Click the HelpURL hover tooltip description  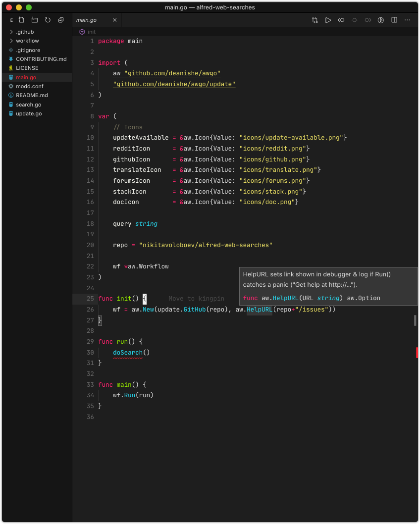pos(317,279)
